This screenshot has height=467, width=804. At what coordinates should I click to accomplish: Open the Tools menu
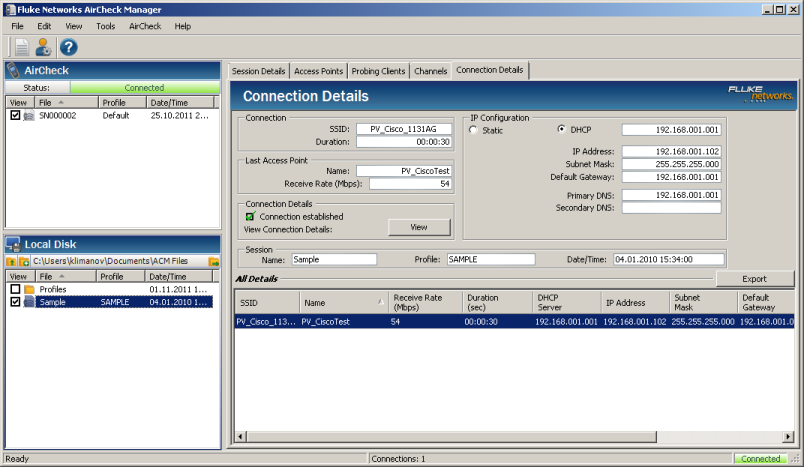pos(106,26)
